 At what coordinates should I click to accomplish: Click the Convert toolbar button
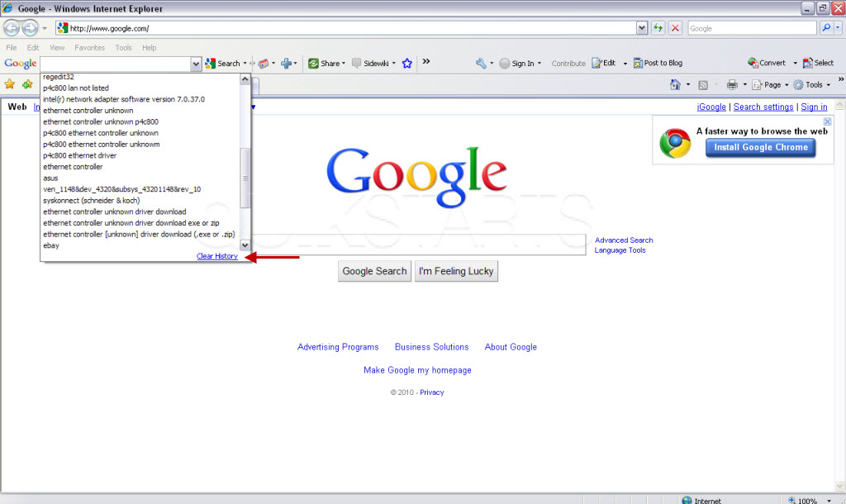pos(767,63)
